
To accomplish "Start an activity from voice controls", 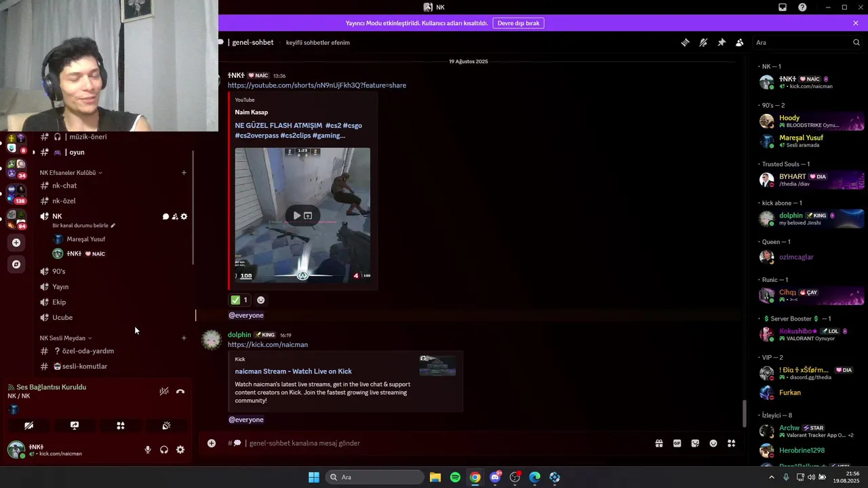I will pos(121,426).
